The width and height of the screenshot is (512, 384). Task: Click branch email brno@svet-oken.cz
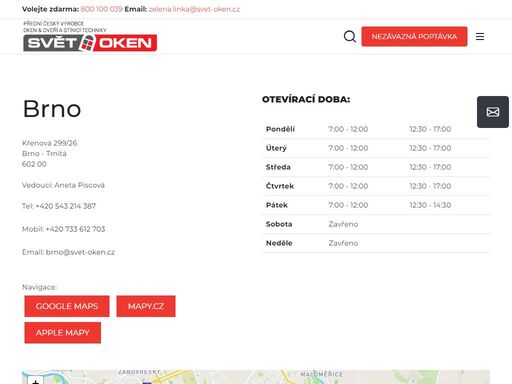[80, 252]
